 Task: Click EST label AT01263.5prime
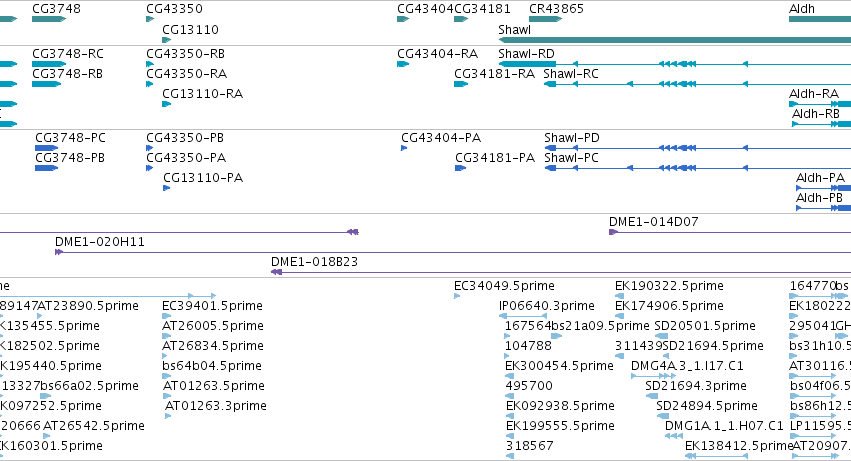[x=214, y=387]
